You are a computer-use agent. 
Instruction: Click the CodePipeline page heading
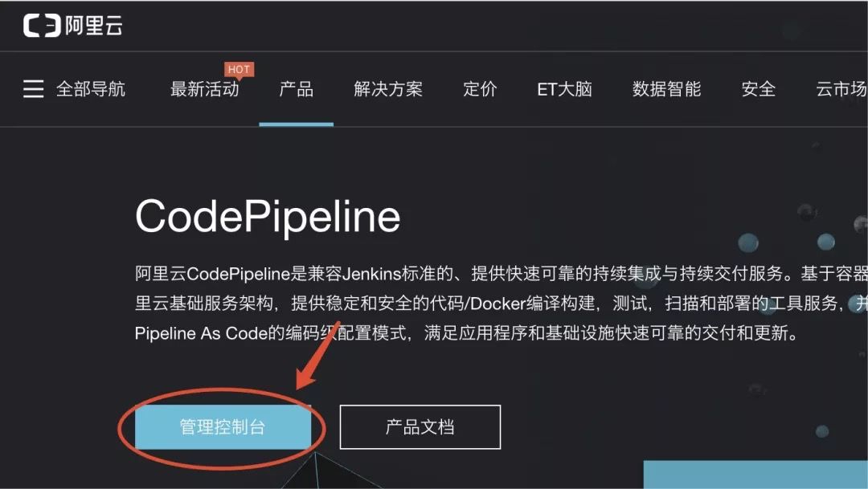pyautogui.click(x=268, y=217)
